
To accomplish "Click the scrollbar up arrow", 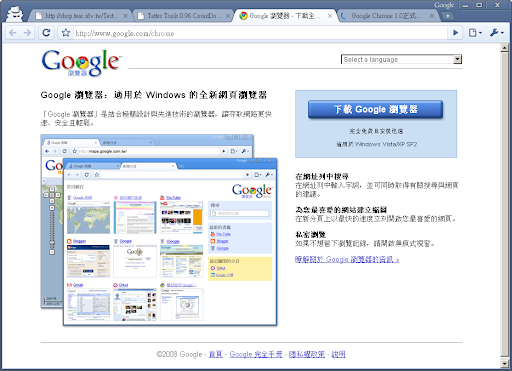I will tap(505, 49).
